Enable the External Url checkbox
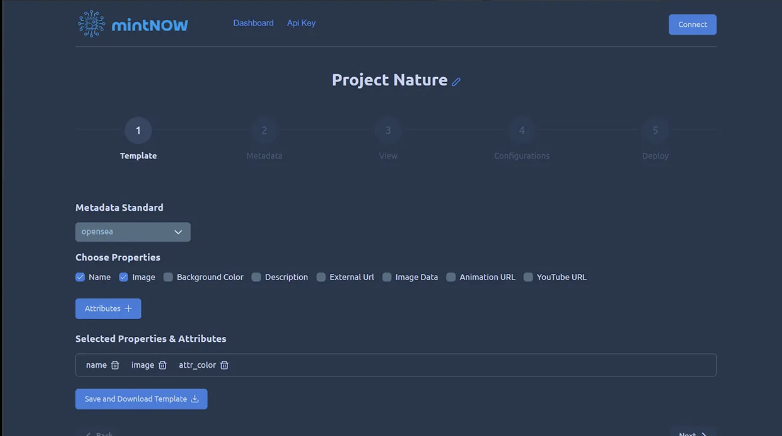This screenshot has height=436, width=782. (x=321, y=277)
